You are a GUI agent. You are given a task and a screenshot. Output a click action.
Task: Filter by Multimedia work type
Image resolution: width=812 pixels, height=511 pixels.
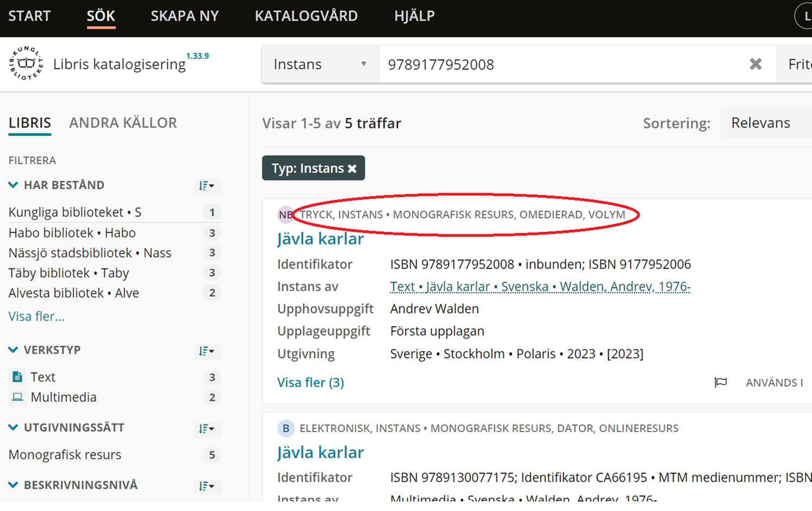point(115,397)
